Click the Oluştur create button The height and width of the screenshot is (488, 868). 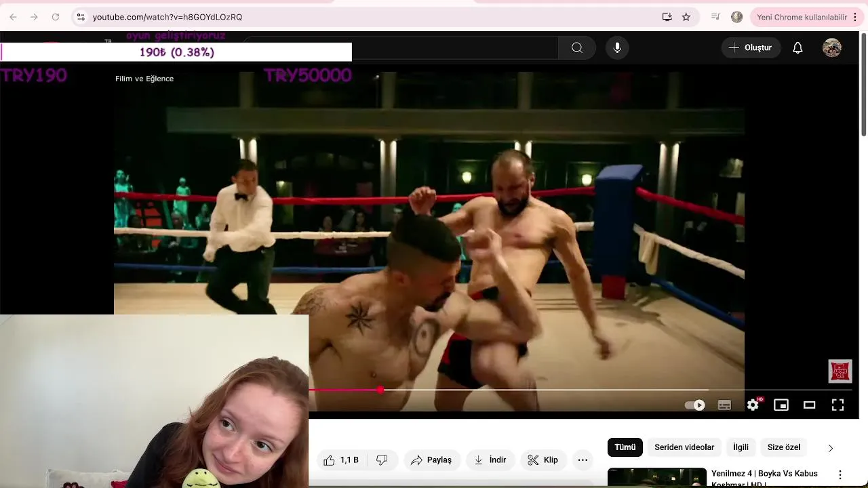[751, 47]
